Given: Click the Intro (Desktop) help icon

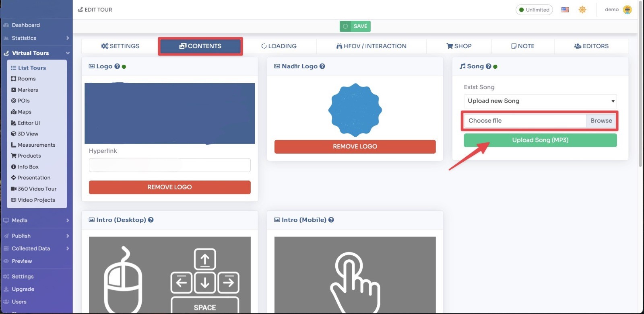Looking at the screenshot, I should [151, 220].
